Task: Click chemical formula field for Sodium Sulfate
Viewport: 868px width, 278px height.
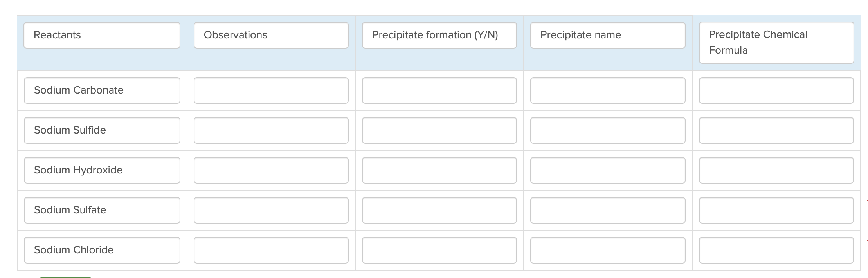Action: [x=776, y=210]
